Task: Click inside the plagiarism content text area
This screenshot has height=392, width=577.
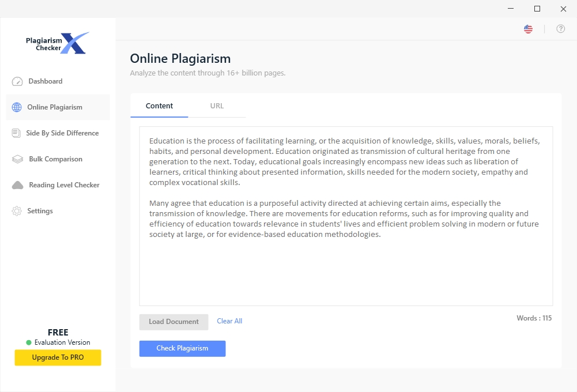Action: click(x=345, y=265)
